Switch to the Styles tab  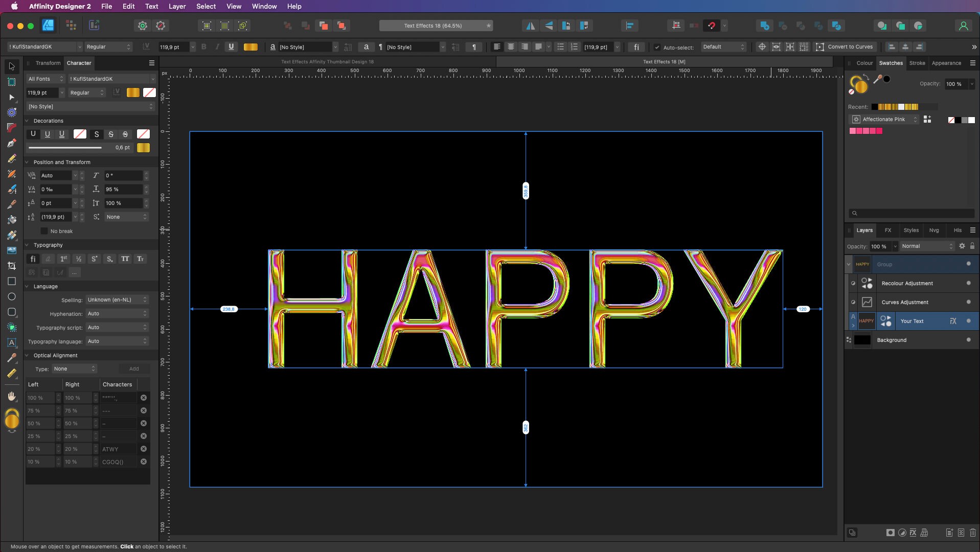tap(910, 231)
